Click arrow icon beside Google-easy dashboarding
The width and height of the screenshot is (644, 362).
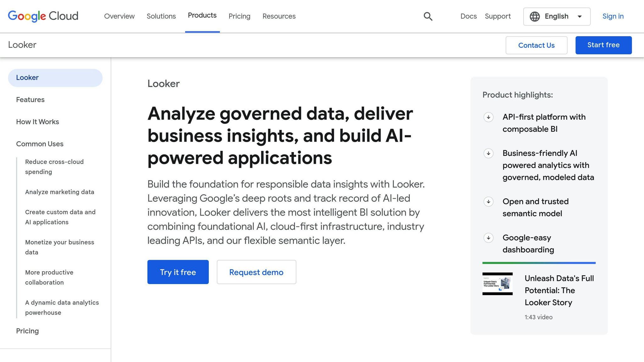[488, 238]
